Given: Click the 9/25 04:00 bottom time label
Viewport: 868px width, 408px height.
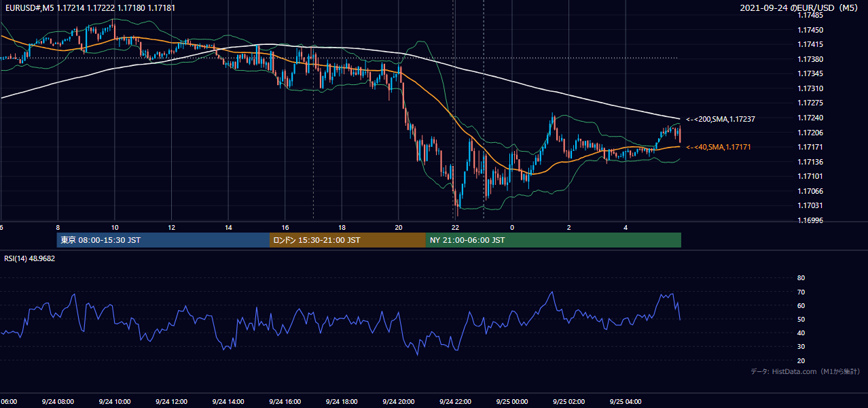Looking at the screenshot, I should click(x=626, y=402).
